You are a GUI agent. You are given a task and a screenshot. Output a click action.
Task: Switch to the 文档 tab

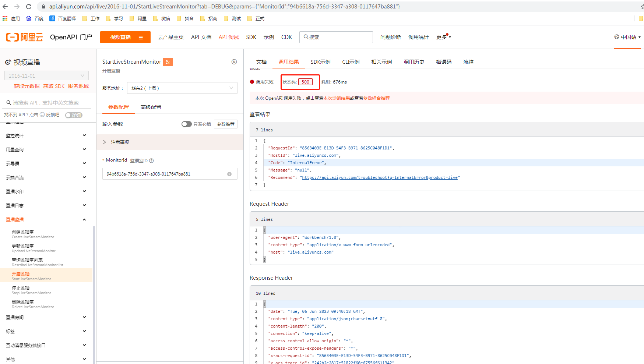point(261,62)
